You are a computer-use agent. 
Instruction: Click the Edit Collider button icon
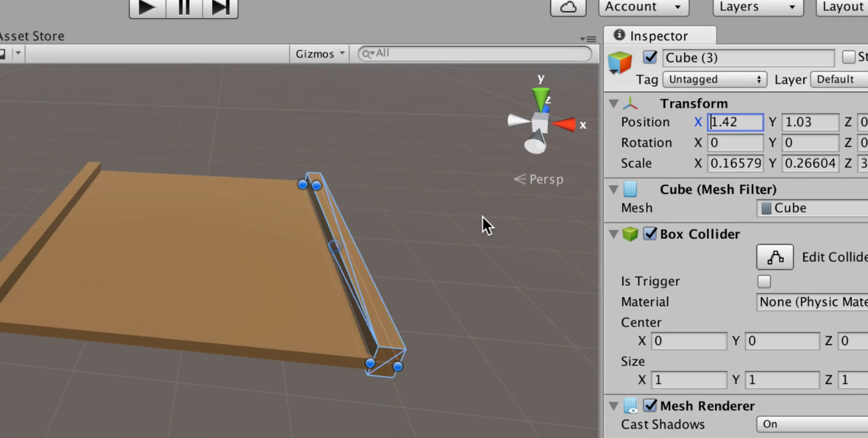pyautogui.click(x=775, y=257)
